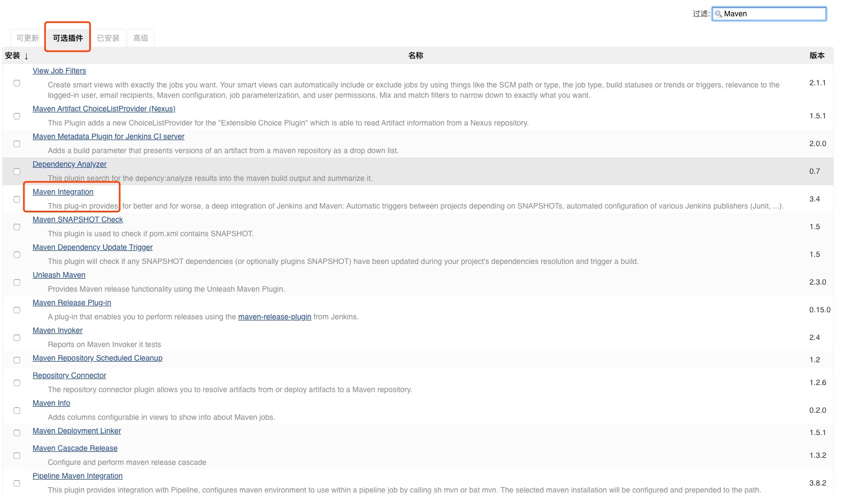
Task: Click version 0.2.0 of Maven Info
Action: point(818,410)
